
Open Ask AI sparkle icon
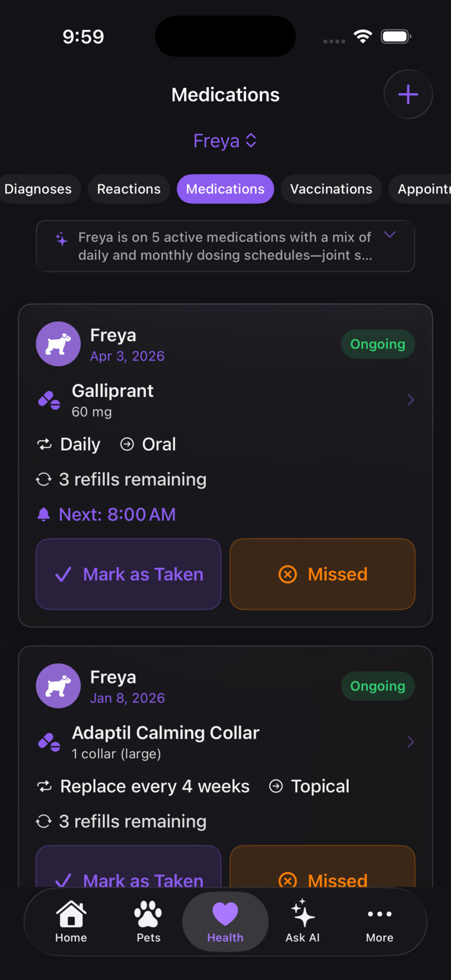point(303,913)
